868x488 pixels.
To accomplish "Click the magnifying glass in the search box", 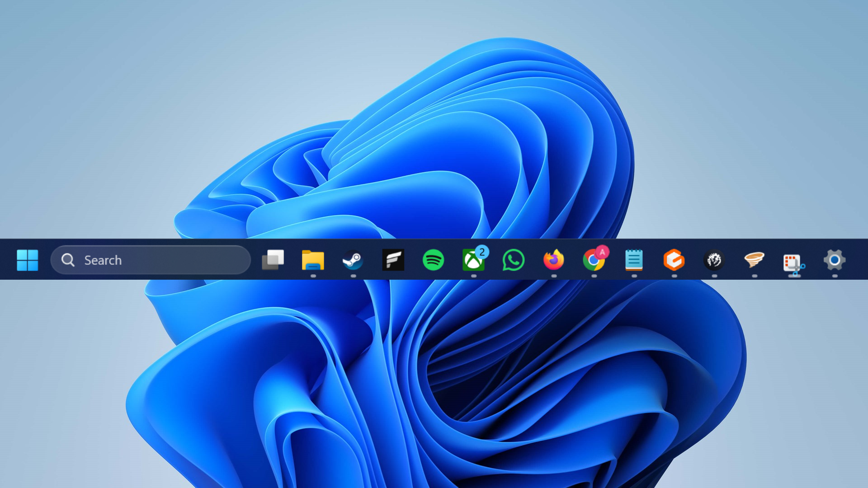I will click(68, 260).
